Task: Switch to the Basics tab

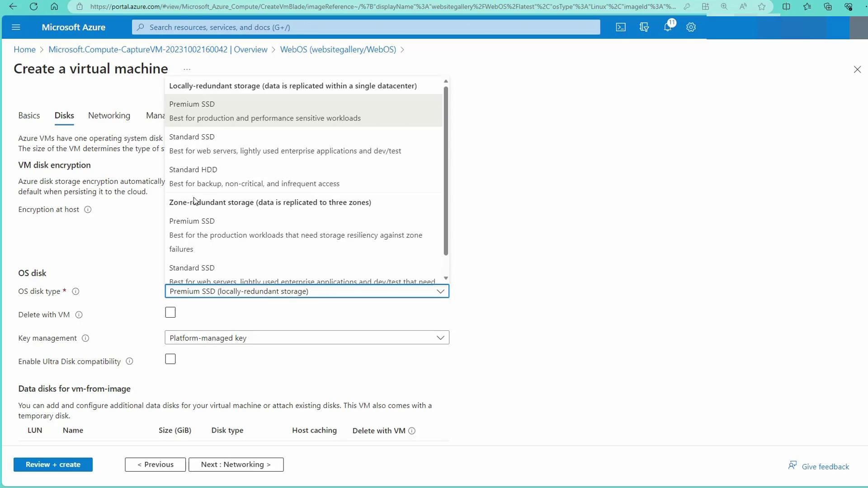Action: point(29,116)
